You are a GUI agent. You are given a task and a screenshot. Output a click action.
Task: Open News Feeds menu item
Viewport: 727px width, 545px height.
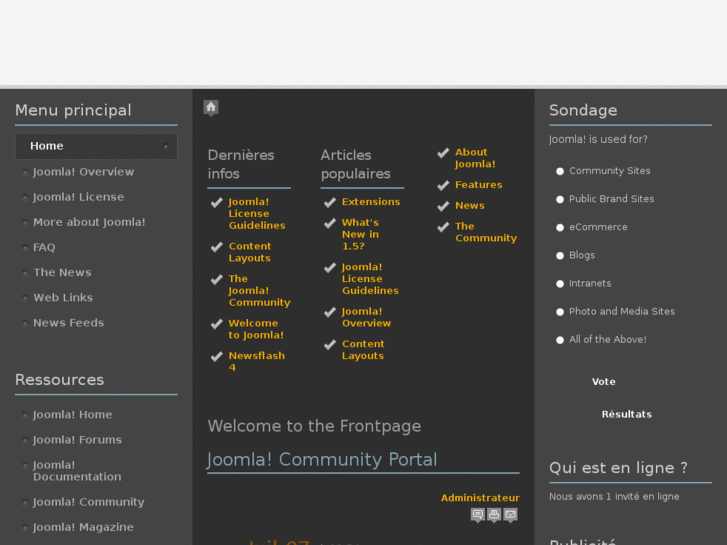[68, 322]
